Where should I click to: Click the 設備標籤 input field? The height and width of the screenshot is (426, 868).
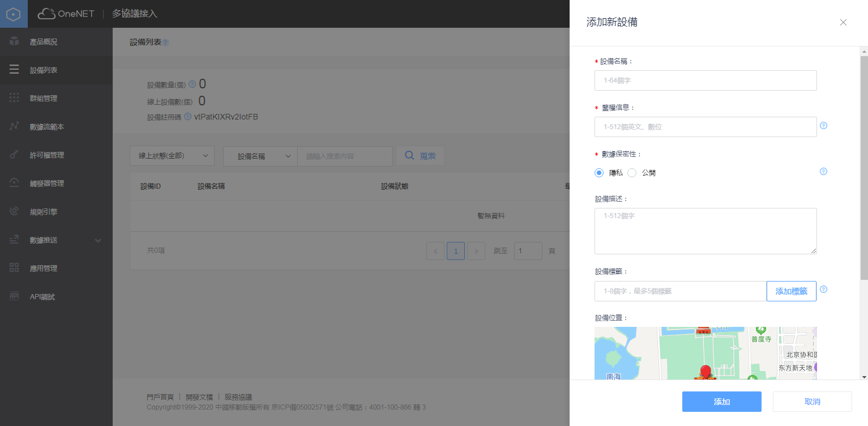[x=681, y=291]
